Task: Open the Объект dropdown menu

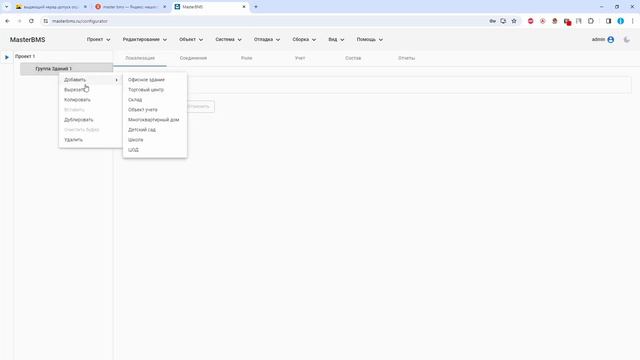Action: tap(191, 40)
